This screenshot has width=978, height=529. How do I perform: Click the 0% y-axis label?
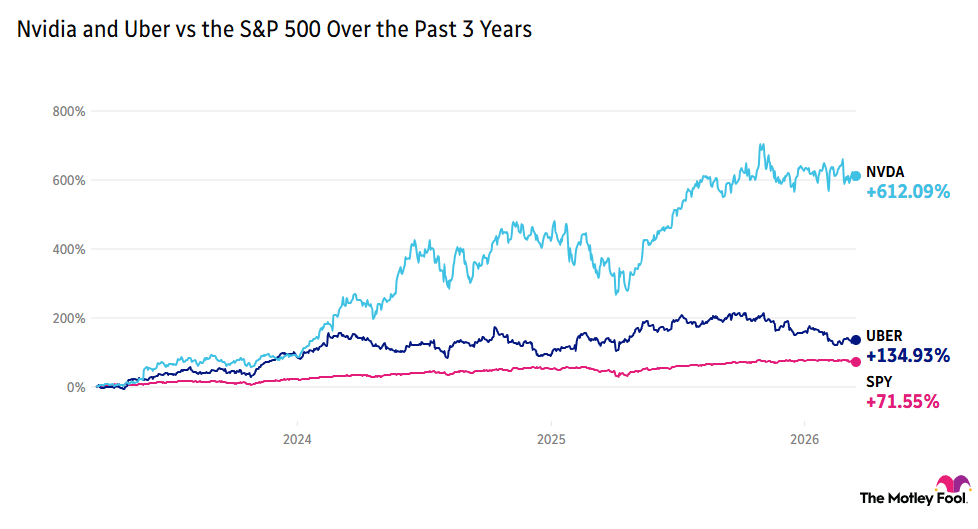pyautogui.click(x=76, y=387)
